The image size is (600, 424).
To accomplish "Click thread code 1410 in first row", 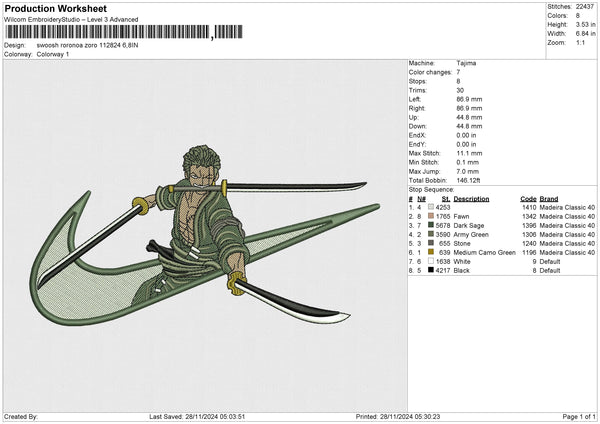I will click(529, 207).
